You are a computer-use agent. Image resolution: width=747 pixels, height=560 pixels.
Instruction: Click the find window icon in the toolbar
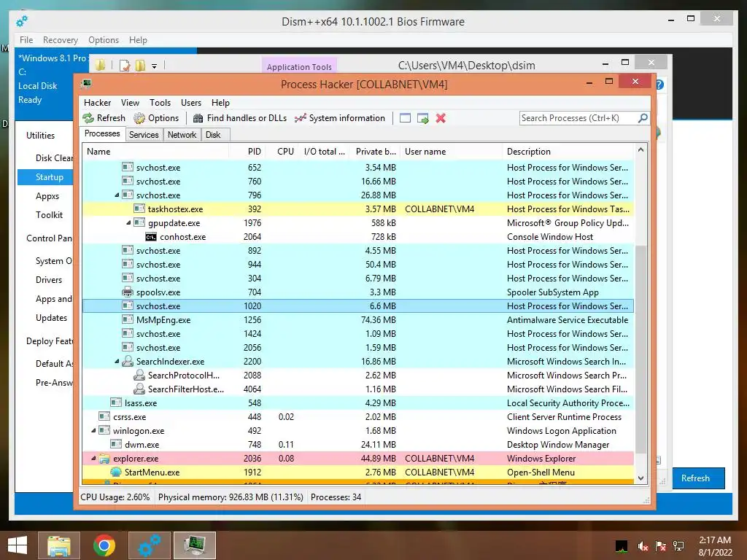point(405,118)
